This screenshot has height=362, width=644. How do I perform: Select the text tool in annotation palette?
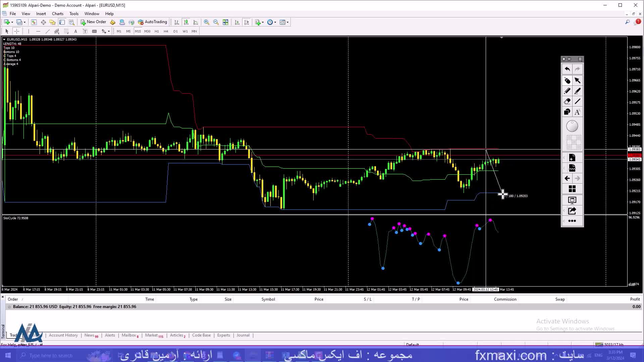[x=577, y=112]
